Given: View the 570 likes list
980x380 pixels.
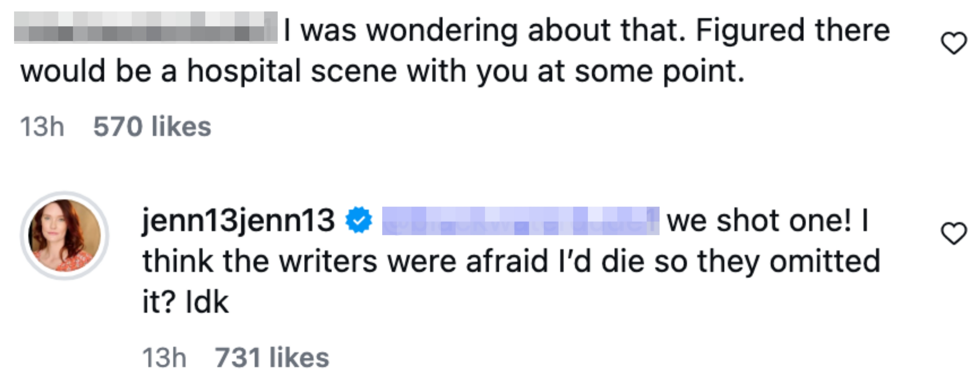Looking at the screenshot, I should click(152, 126).
